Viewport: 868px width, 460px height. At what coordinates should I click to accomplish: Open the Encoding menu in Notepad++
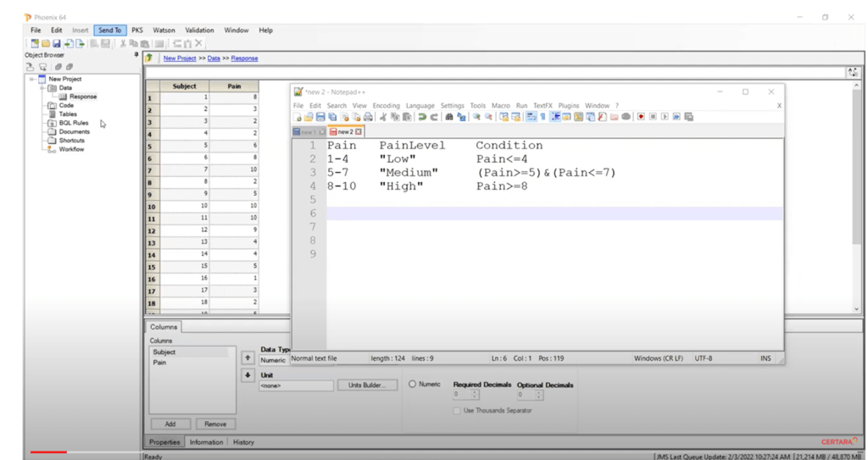coord(386,106)
